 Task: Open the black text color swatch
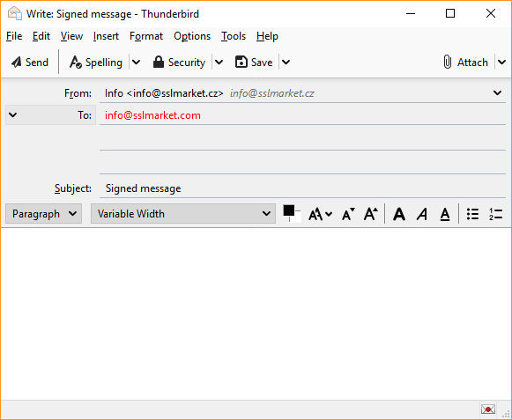click(289, 210)
